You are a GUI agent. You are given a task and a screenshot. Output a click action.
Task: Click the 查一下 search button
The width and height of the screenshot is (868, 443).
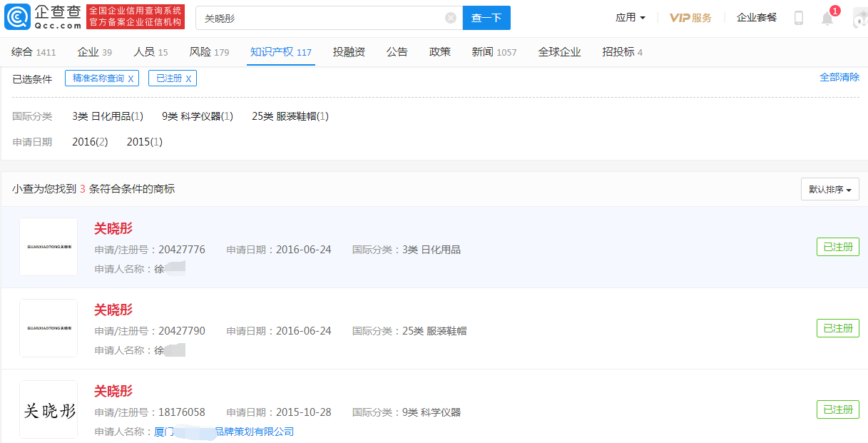486,17
